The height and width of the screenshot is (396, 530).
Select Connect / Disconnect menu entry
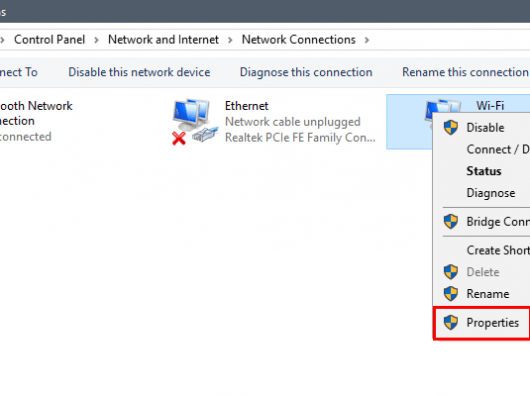[498, 149]
